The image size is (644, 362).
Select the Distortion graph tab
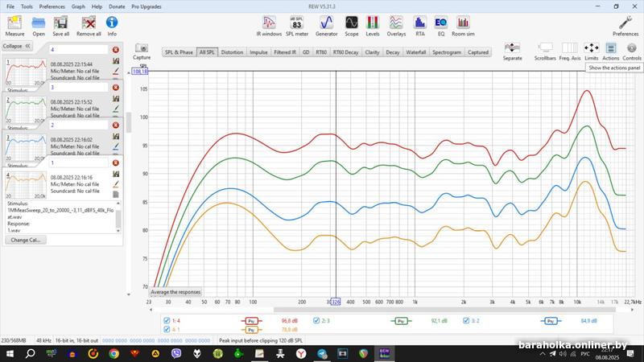click(x=232, y=52)
